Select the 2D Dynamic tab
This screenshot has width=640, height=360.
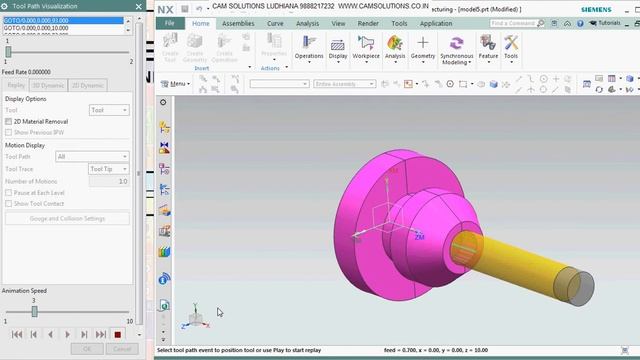click(88, 85)
